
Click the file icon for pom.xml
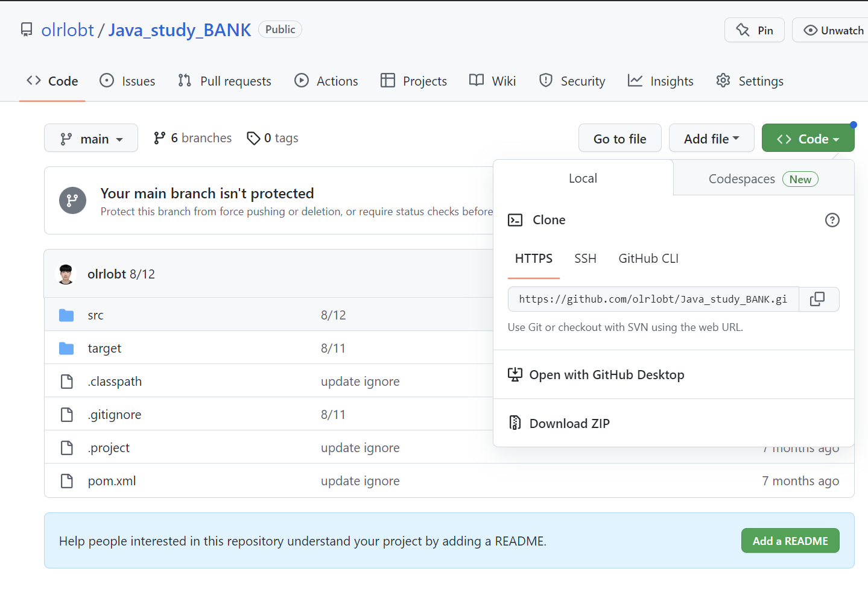pos(67,481)
